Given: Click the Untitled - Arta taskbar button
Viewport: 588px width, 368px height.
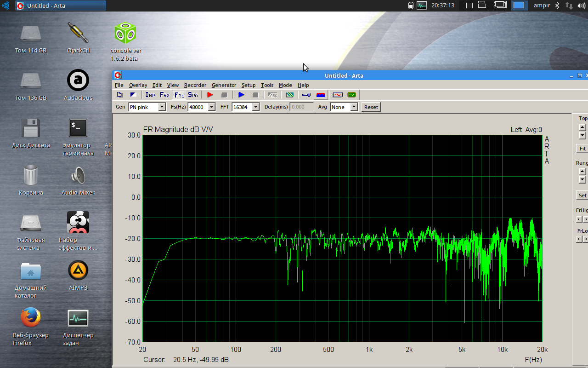Looking at the screenshot, I should [61, 6].
